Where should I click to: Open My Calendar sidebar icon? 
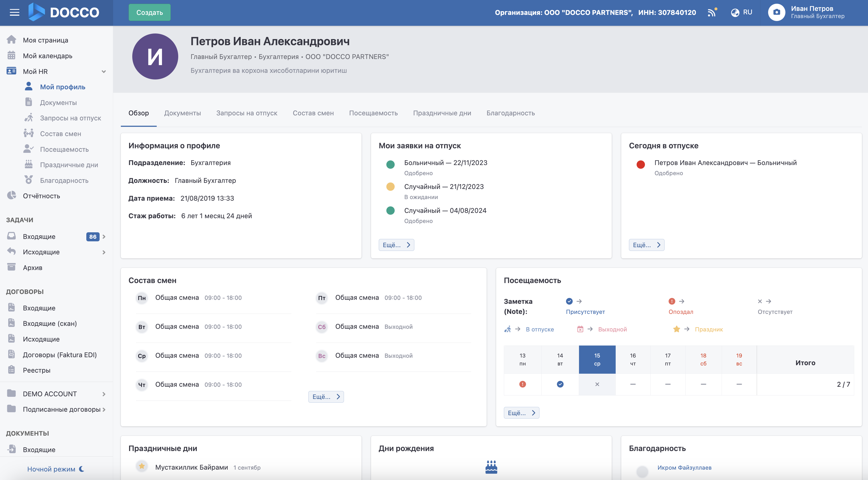pyautogui.click(x=11, y=56)
